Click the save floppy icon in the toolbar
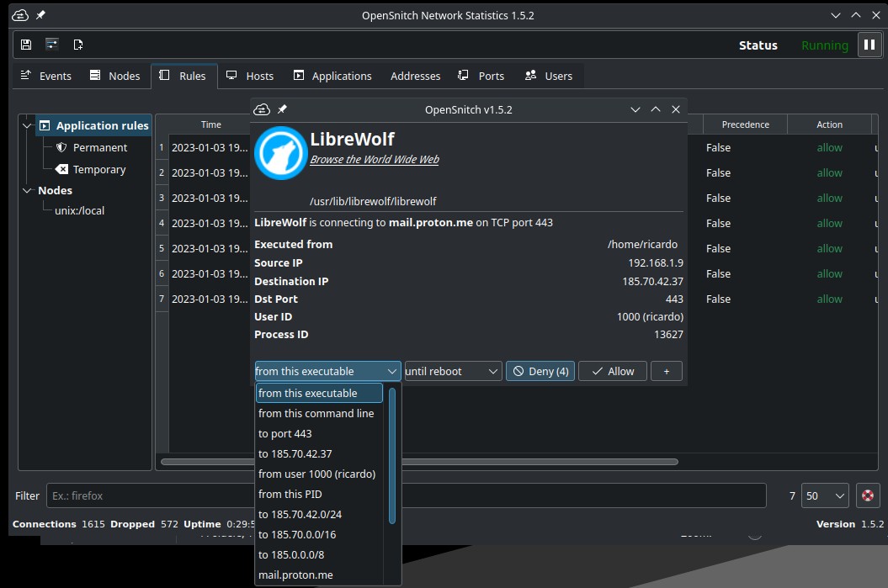The height and width of the screenshot is (588, 888). point(26,44)
